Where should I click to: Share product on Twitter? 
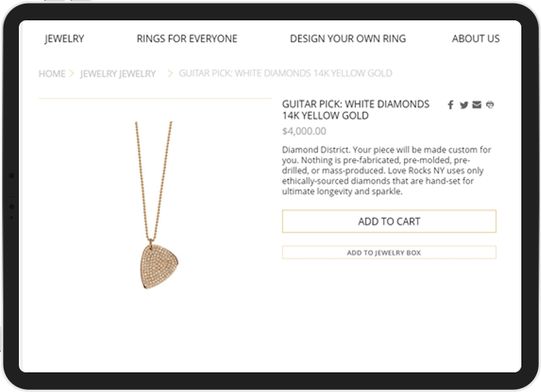(x=463, y=105)
